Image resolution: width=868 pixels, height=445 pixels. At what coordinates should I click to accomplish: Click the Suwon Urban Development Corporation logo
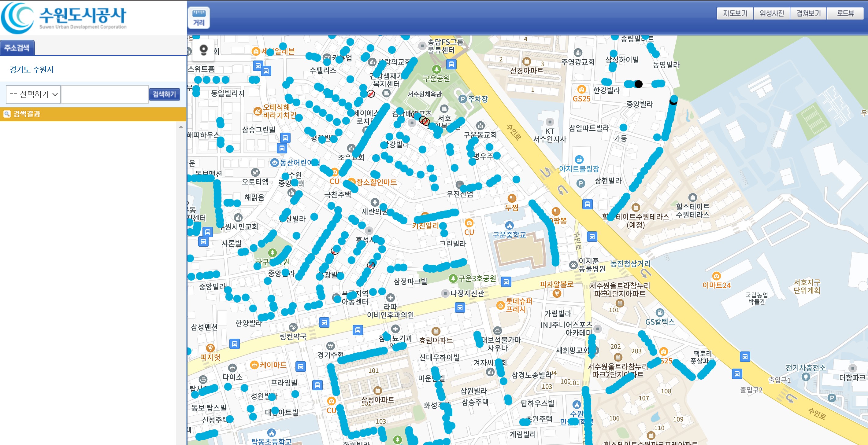click(64, 17)
